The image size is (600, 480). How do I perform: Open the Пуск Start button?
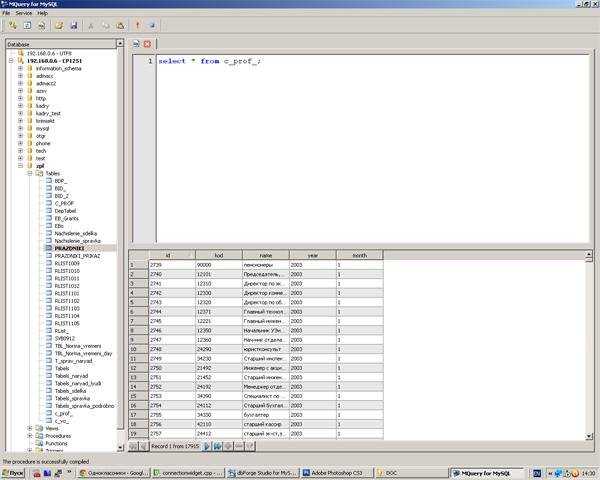(13, 473)
